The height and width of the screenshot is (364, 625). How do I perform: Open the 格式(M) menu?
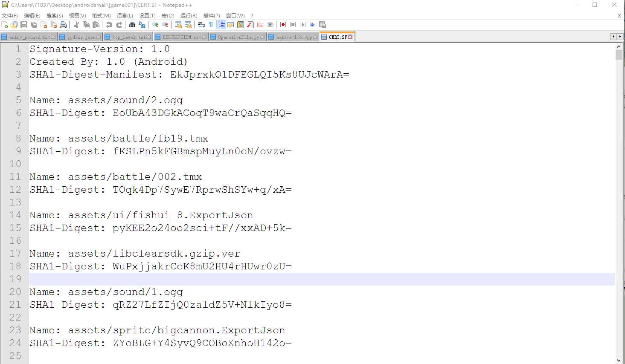(x=102, y=15)
